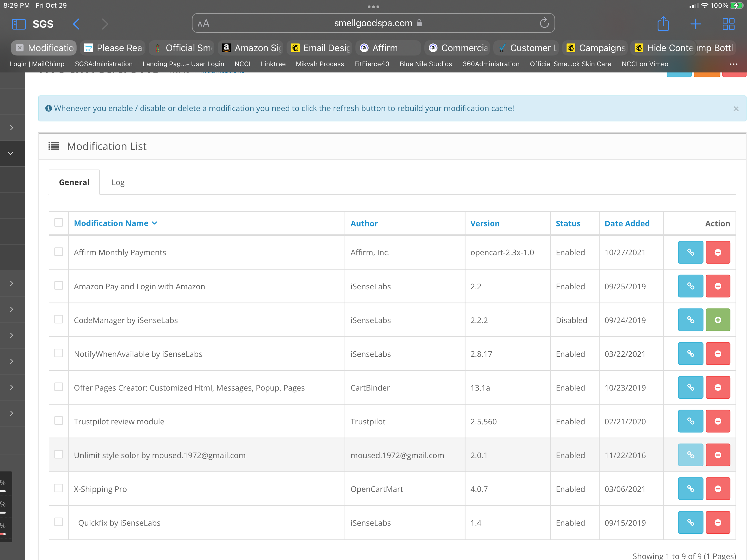Enable CodeManager with green plus button
The height and width of the screenshot is (560, 747).
coord(718,320)
